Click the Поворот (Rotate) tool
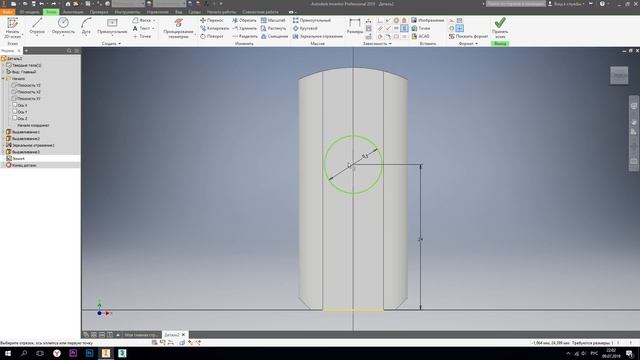Screen dimensions: 640x360 [212, 36]
